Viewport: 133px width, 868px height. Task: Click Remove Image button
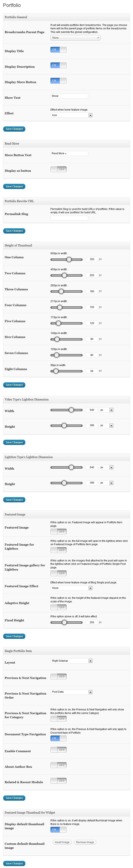[x=85, y=842]
